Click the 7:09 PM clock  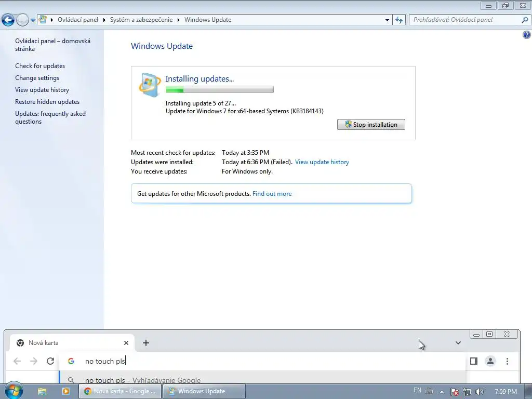pyautogui.click(x=506, y=392)
